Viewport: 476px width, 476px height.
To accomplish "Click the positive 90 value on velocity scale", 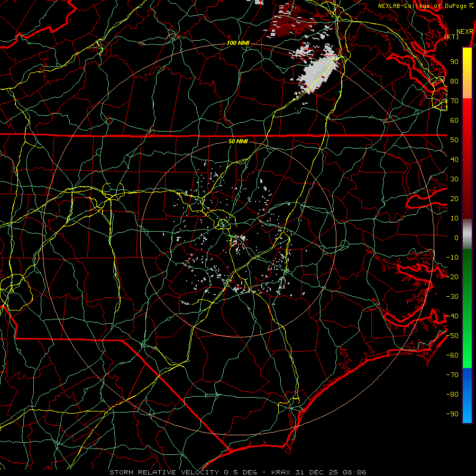I will click(454, 62).
